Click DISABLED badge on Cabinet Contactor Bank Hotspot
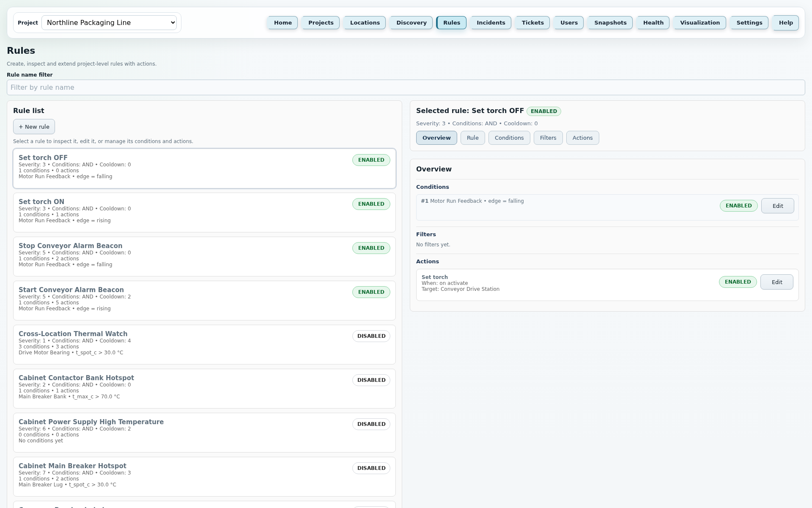812x508 pixels. [x=371, y=380]
